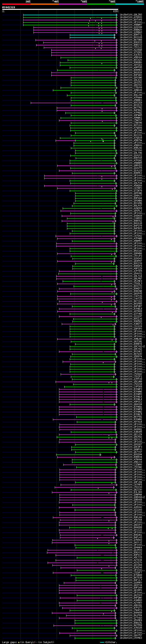
Task: Click the UniRef100_A9TG63 label
Action: click(x=131, y=65)
